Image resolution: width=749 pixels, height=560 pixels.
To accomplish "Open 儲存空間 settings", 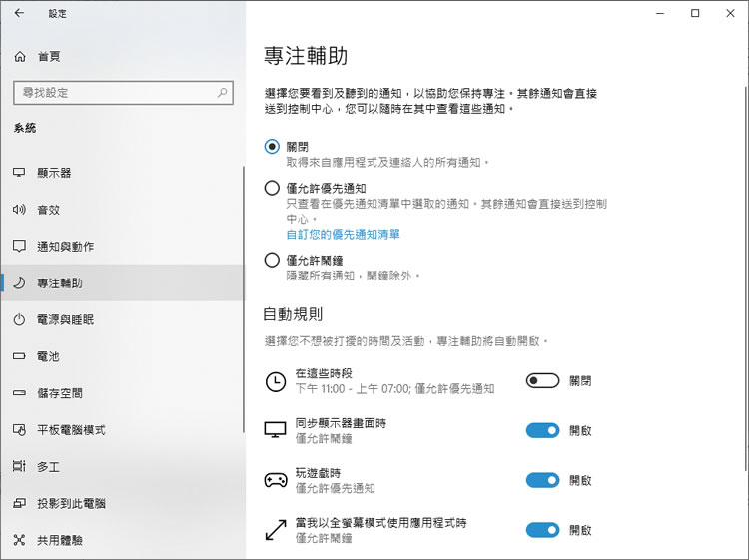I will (122, 393).
